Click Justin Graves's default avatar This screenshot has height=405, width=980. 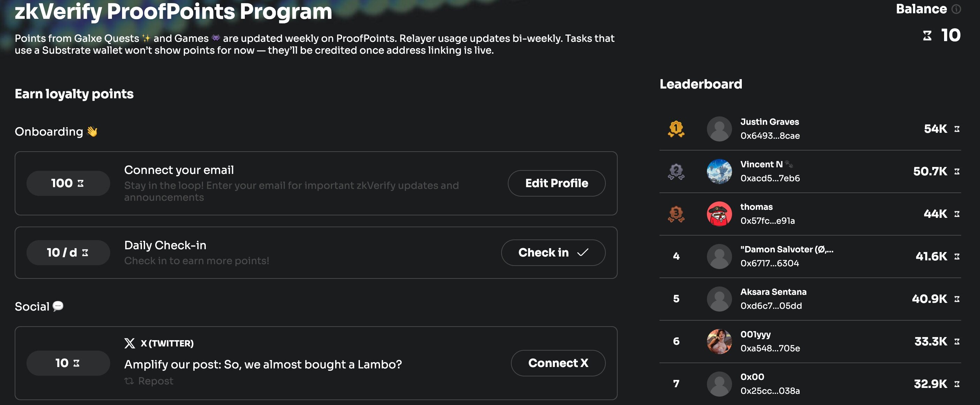click(x=719, y=129)
